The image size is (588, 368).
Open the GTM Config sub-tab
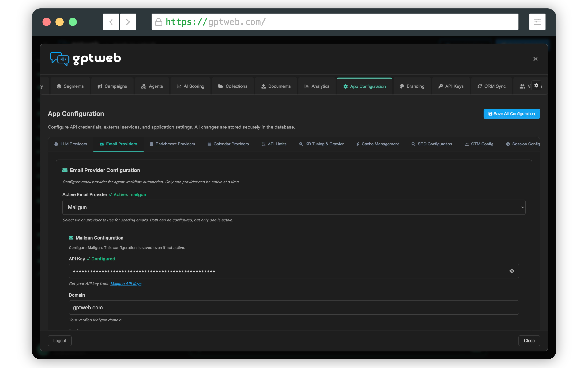pyautogui.click(x=479, y=144)
